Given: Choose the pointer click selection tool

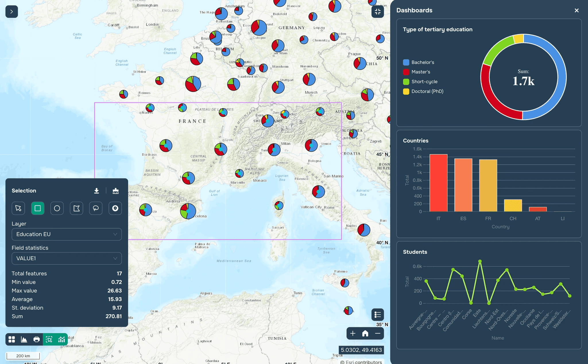Looking at the screenshot, I should click(18, 208).
